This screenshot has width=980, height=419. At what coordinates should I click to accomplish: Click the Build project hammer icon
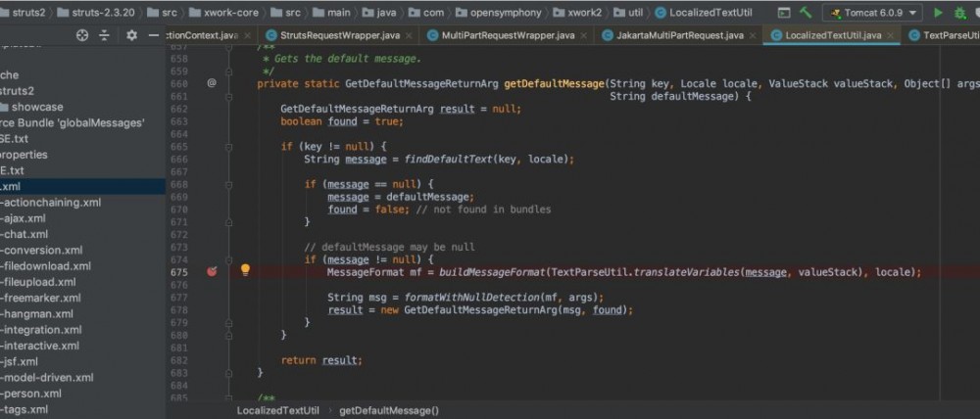[806, 13]
